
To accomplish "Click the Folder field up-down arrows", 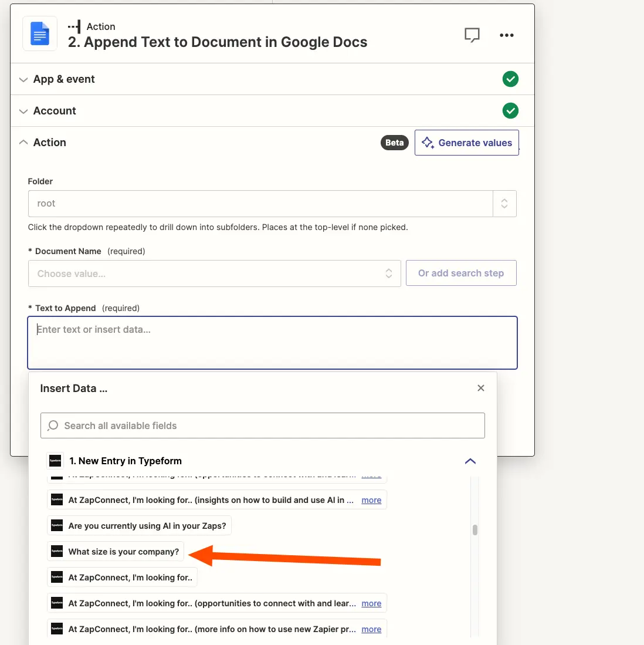I will tap(504, 204).
